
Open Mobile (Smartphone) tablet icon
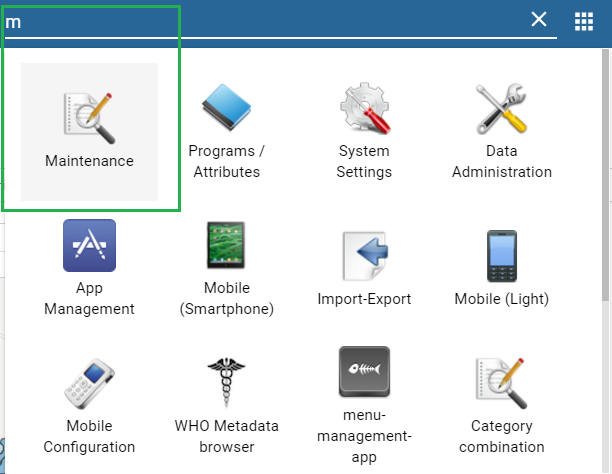pyautogui.click(x=226, y=246)
